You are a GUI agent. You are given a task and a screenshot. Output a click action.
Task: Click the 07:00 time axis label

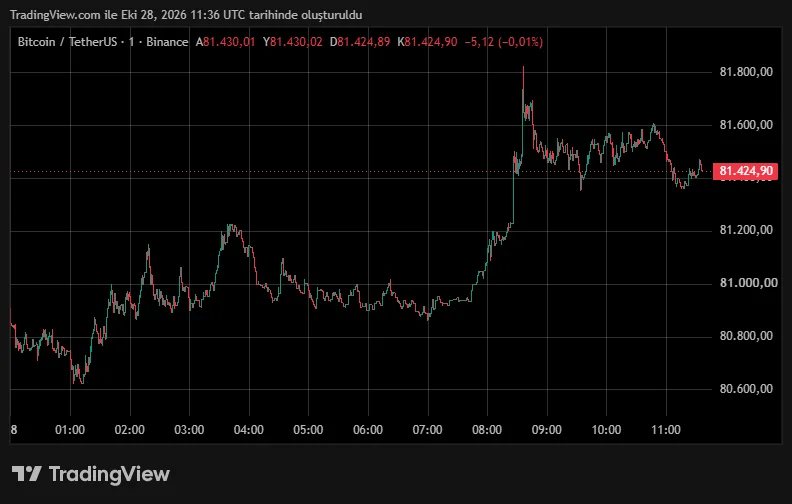(x=427, y=430)
